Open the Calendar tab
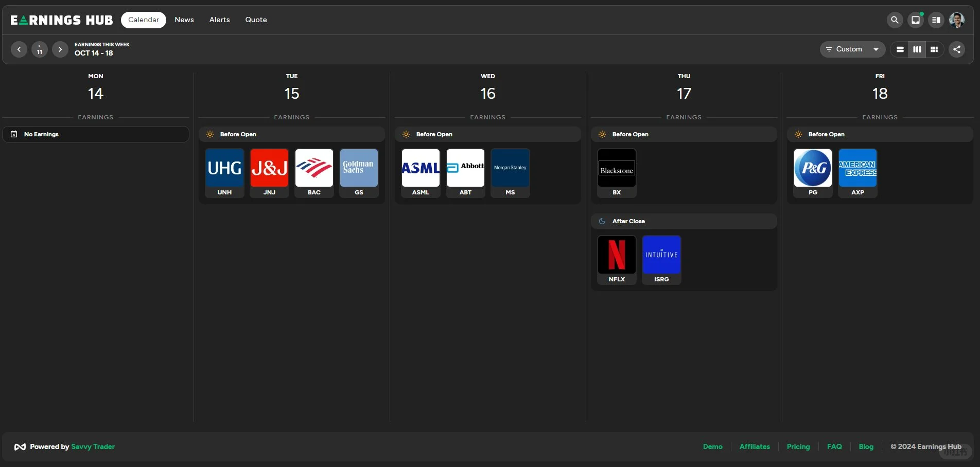 (144, 20)
